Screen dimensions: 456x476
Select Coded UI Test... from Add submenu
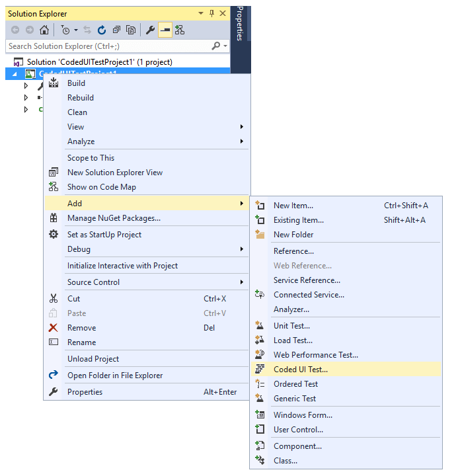(301, 370)
